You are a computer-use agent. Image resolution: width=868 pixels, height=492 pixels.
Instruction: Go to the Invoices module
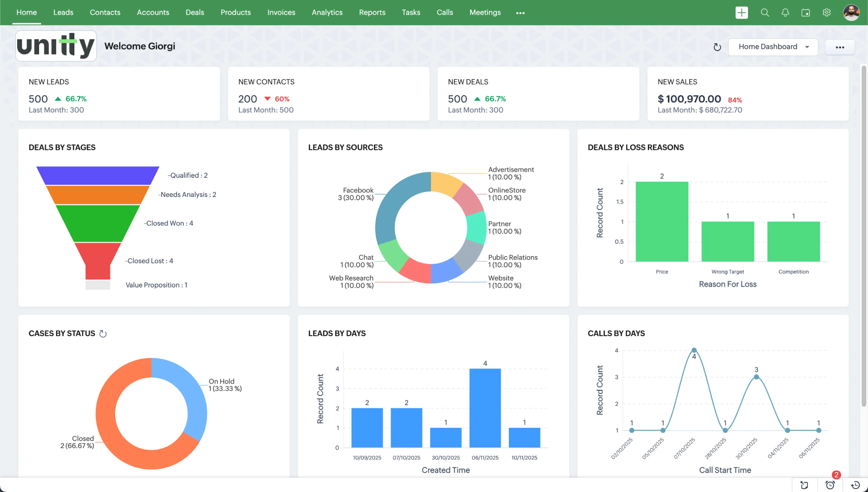pos(281,13)
